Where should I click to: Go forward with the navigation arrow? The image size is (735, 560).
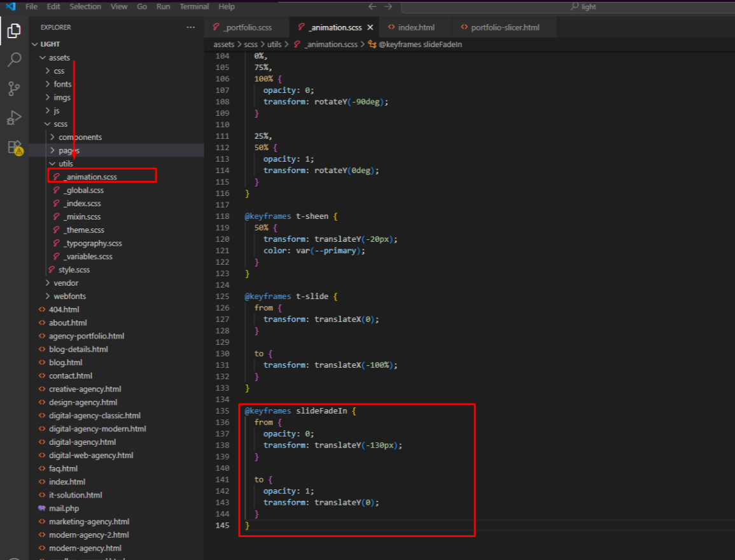388,6
